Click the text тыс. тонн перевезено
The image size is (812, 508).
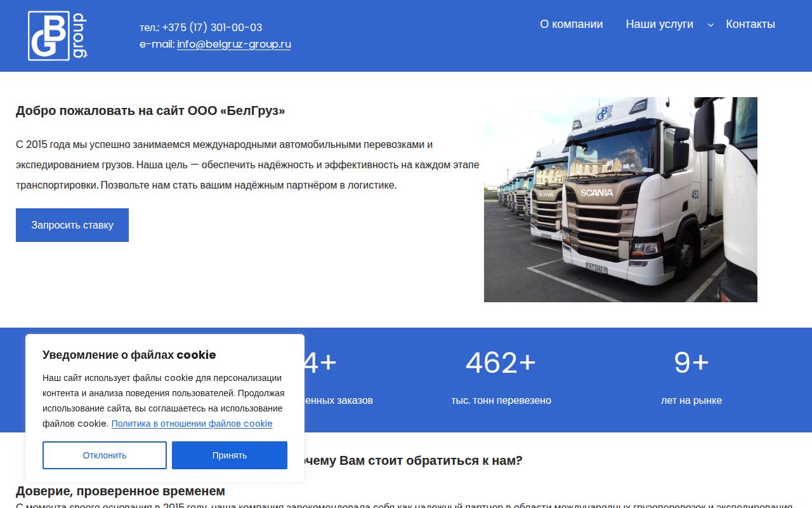point(501,401)
